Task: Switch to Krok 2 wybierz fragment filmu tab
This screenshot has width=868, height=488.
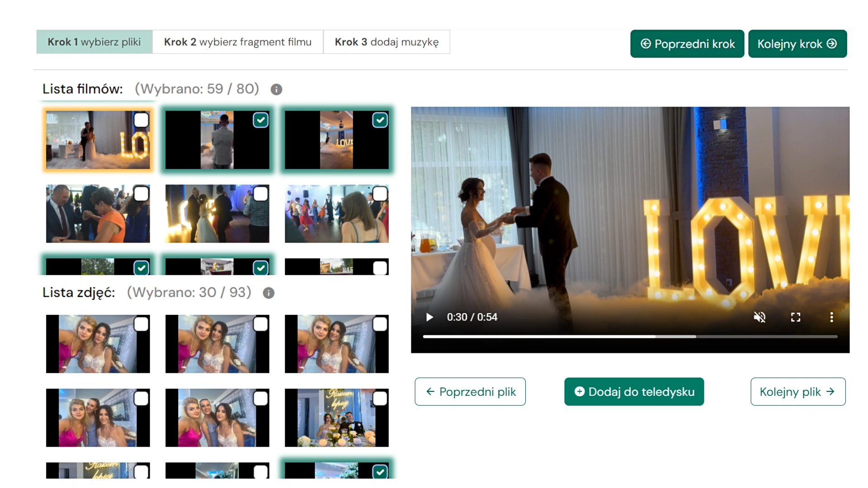Action: click(x=238, y=42)
